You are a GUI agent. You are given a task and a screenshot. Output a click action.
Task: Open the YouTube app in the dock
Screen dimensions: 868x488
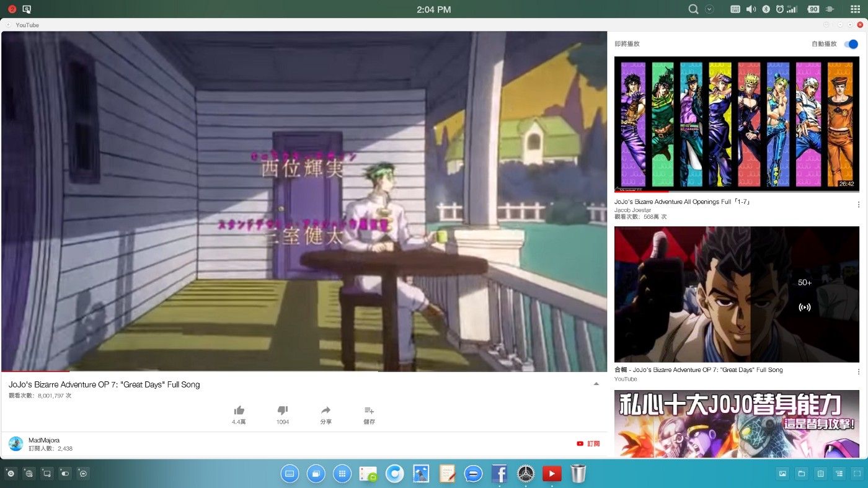click(552, 474)
